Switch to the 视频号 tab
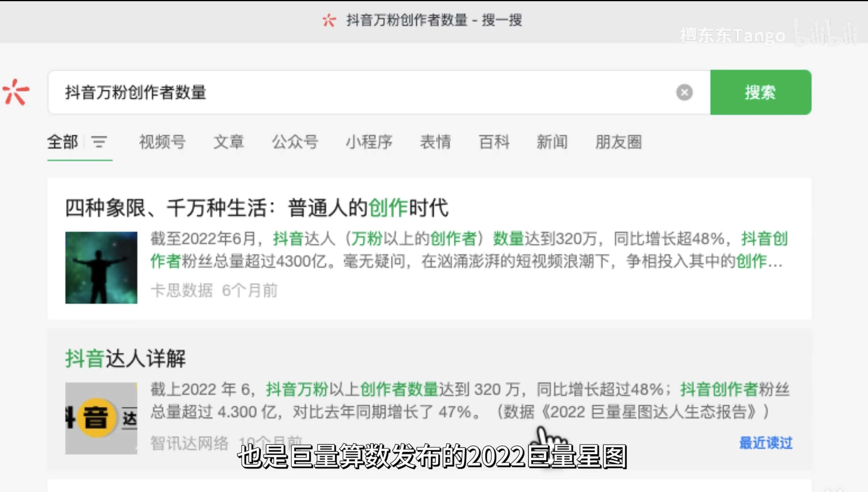This screenshot has height=492, width=868. click(162, 142)
